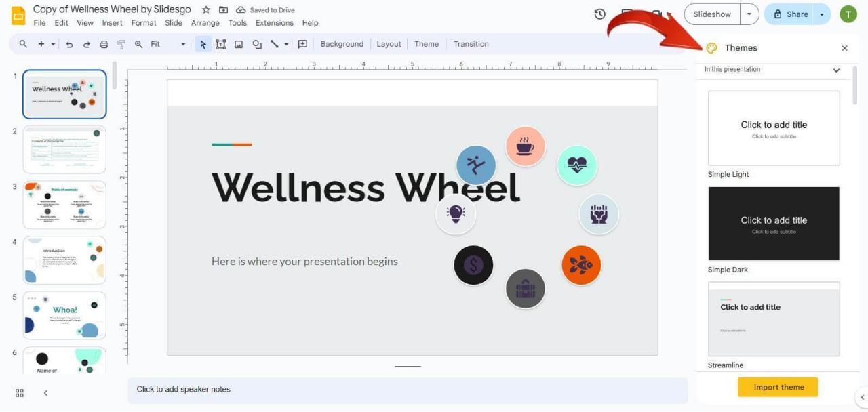Open the Tools menu
Screen dimensions: 868x412
(237, 22)
